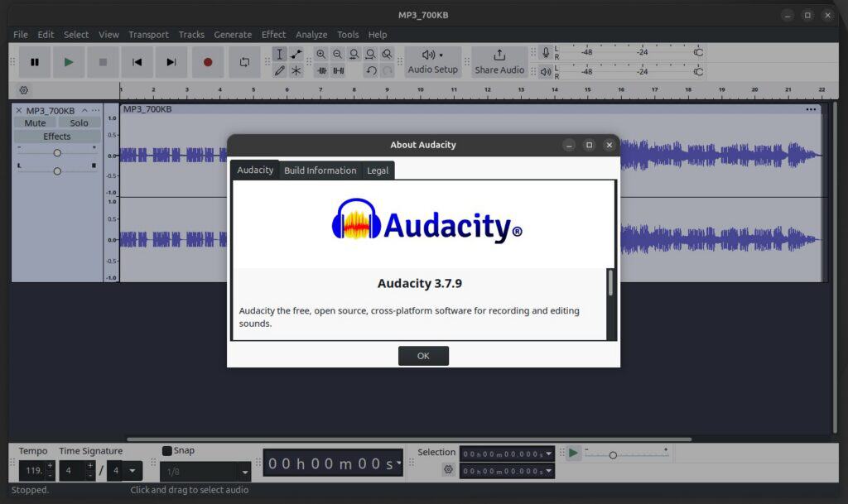
Task: Increase tempo with the plus stepper
Action: click(x=50, y=465)
